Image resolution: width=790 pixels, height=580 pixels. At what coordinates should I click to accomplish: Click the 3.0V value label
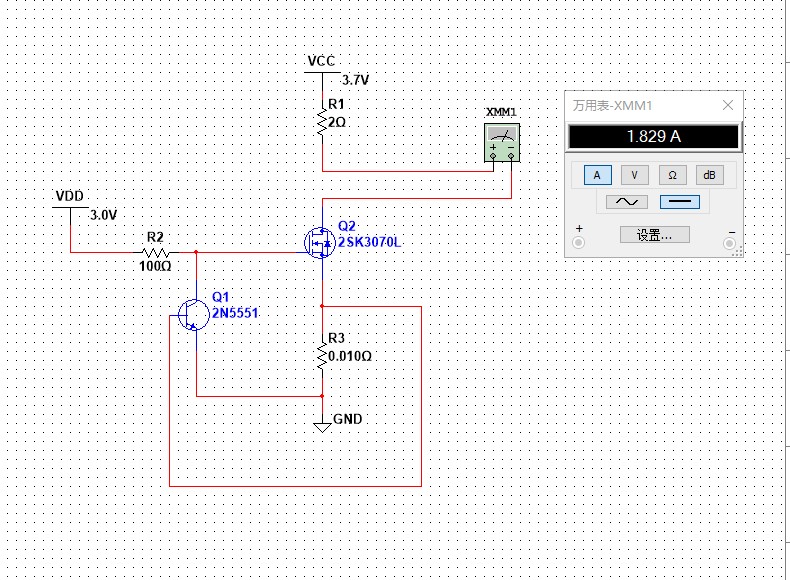(x=104, y=215)
